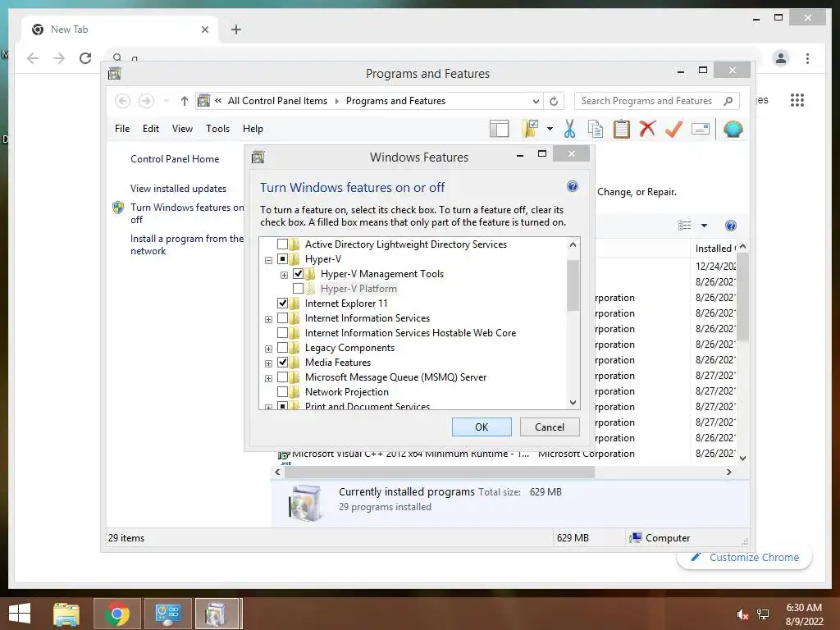Reload the Chrome page
840x630 pixels.
point(85,58)
